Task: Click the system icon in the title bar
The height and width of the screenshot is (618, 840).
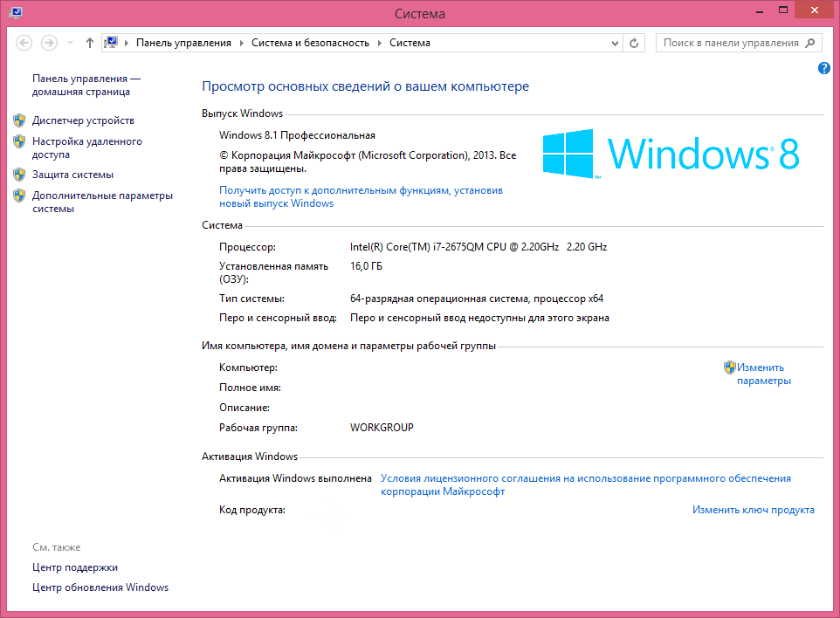Action: [x=16, y=13]
